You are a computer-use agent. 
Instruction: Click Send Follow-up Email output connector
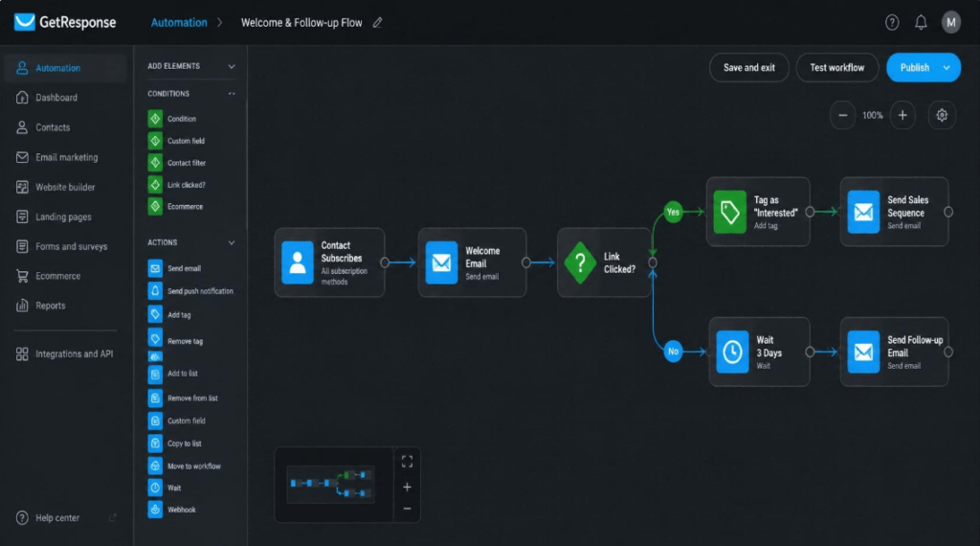tap(948, 353)
